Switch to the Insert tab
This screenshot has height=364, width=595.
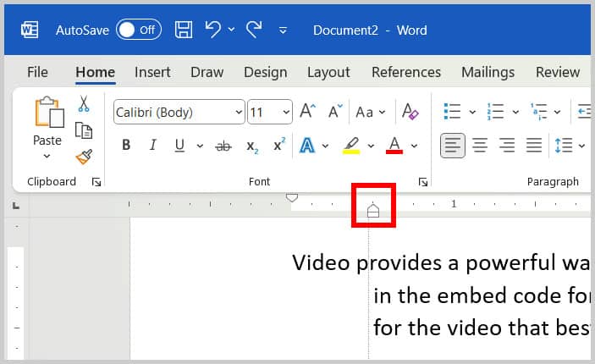pyautogui.click(x=152, y=72)
